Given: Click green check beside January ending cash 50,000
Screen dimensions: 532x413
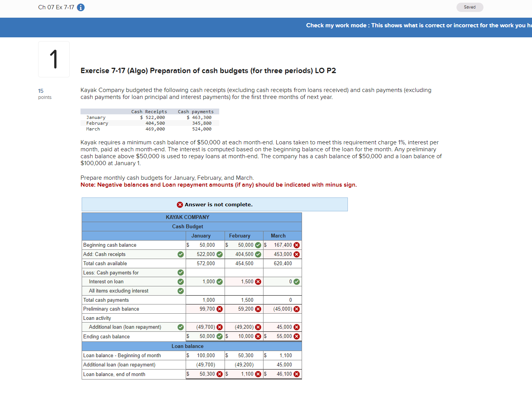Looking at the screenshot, I should click(x=220, y=336).
